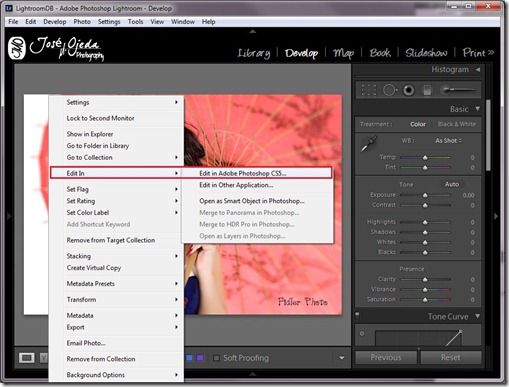Click the Exposure value 0.00 field
This screenshot has width=509, height=387.
click(x=468, y=195)
